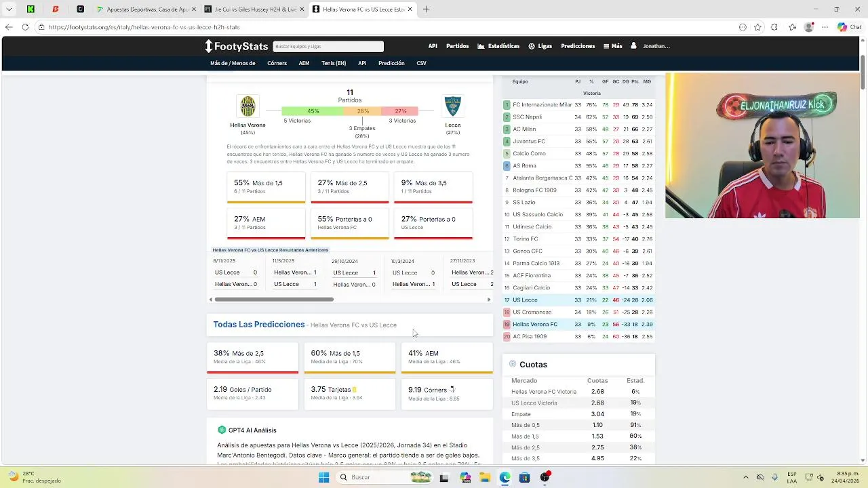Image resolution: width=868 pixels, height=488 pixels.
Task: Open the Copilot Chat button
Action: click(849, 27)
